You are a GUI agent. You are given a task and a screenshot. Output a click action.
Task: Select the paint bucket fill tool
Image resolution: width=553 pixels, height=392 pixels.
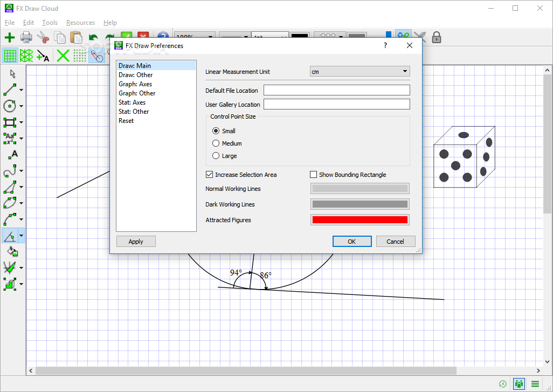pyautogui.click(x=12, y=251)
